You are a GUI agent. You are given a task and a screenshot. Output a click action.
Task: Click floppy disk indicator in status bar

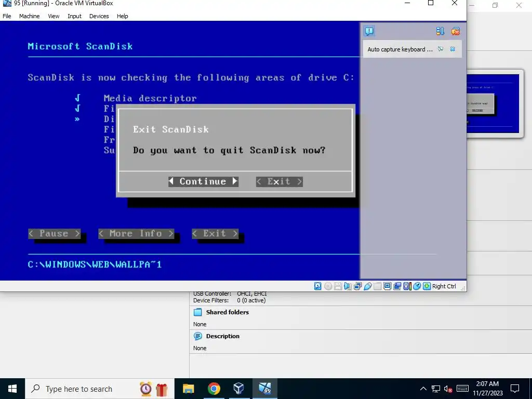(338, 286)
